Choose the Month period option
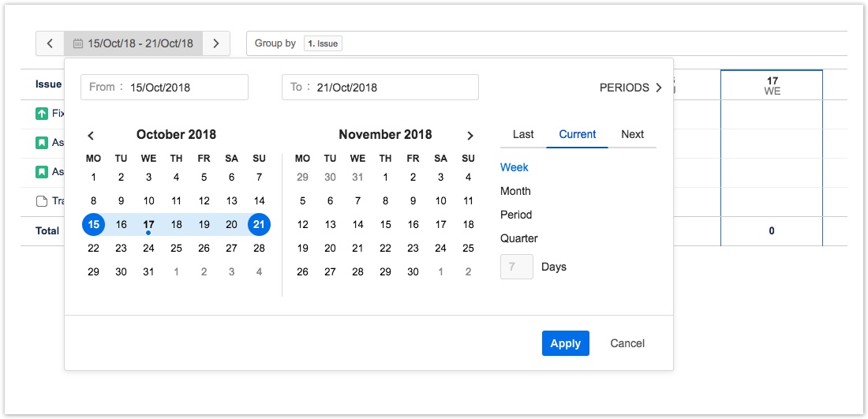 pyautogui.click(x=515, y=191)
